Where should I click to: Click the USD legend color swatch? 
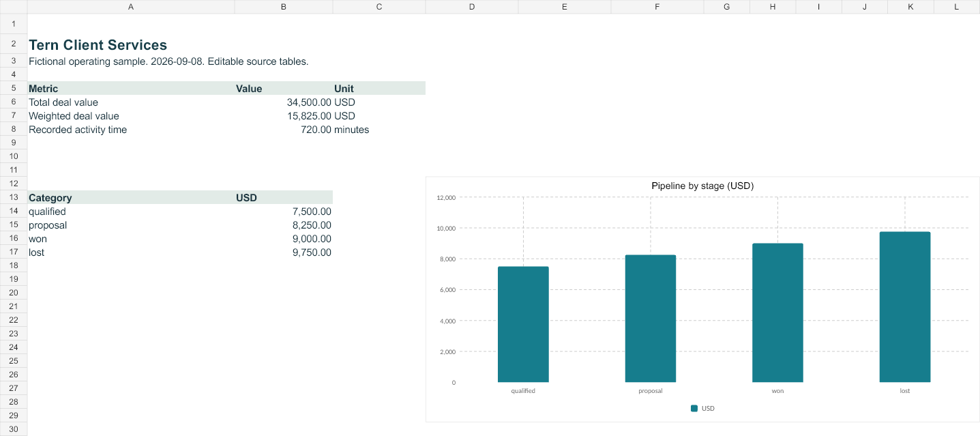click(694, 409)
